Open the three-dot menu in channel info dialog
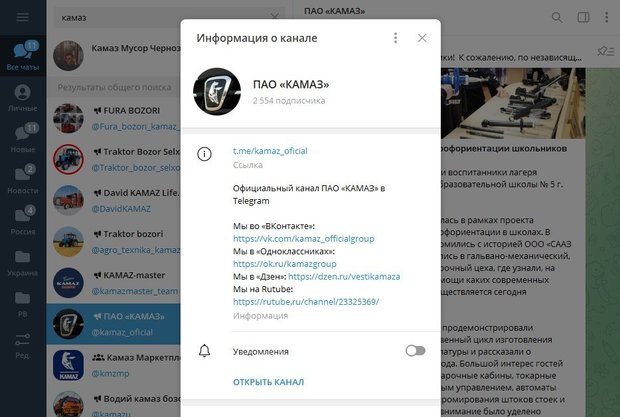Screen dimensions: 620x417 395,38
